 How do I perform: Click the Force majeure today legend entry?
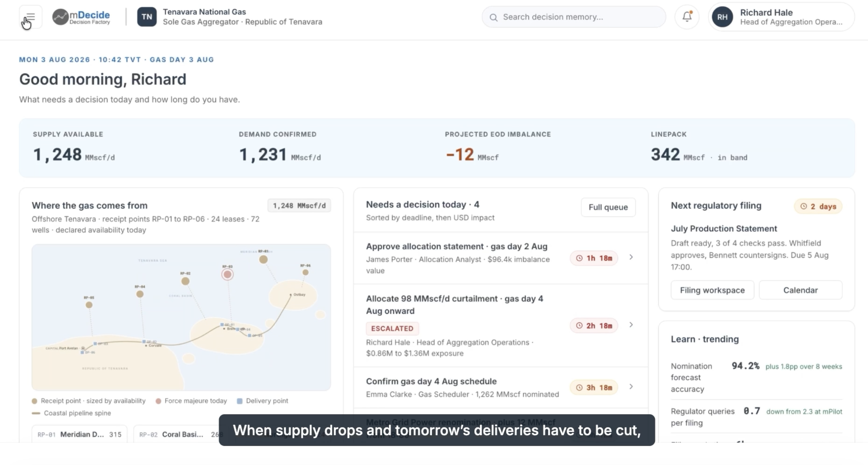tap(191, 401)
